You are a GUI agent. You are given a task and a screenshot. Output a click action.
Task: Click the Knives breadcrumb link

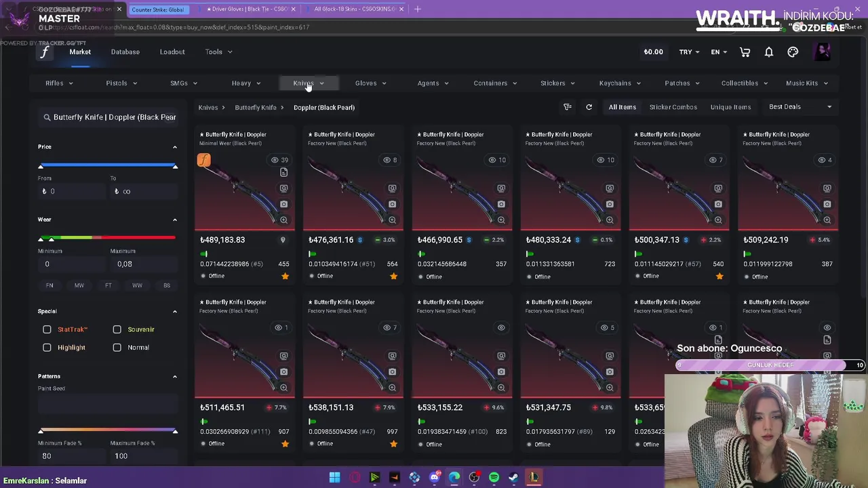tap(208, 108)
